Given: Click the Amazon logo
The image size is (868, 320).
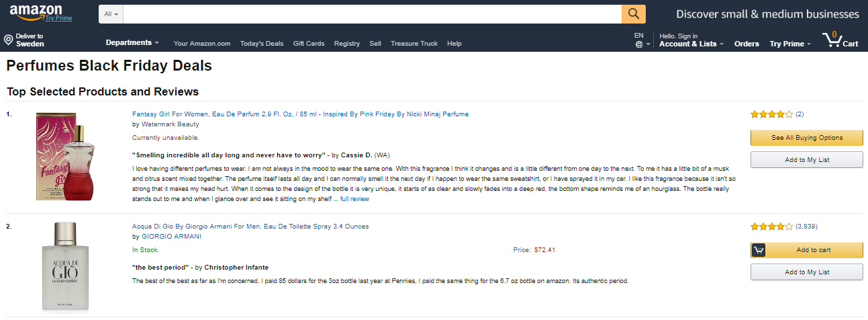Looking at the screenshot, I should pos(36,11).
